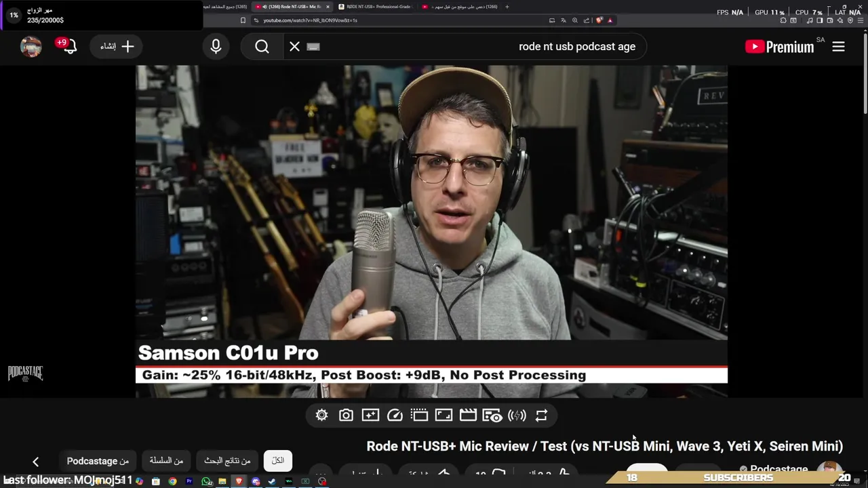Enable cinema mode clapperboard icon
The width and height of the screenshot is (868, 488).
tap(468, 415)
